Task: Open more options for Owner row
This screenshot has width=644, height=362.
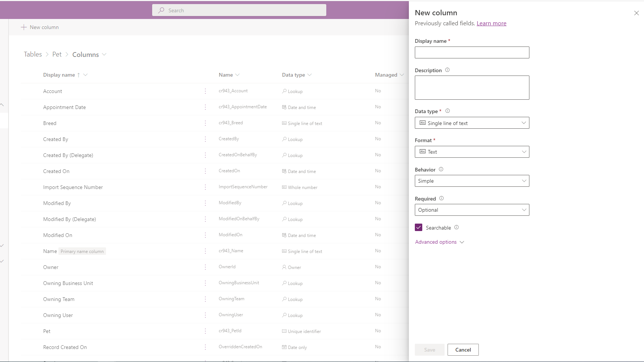Action: click(205, 267)
